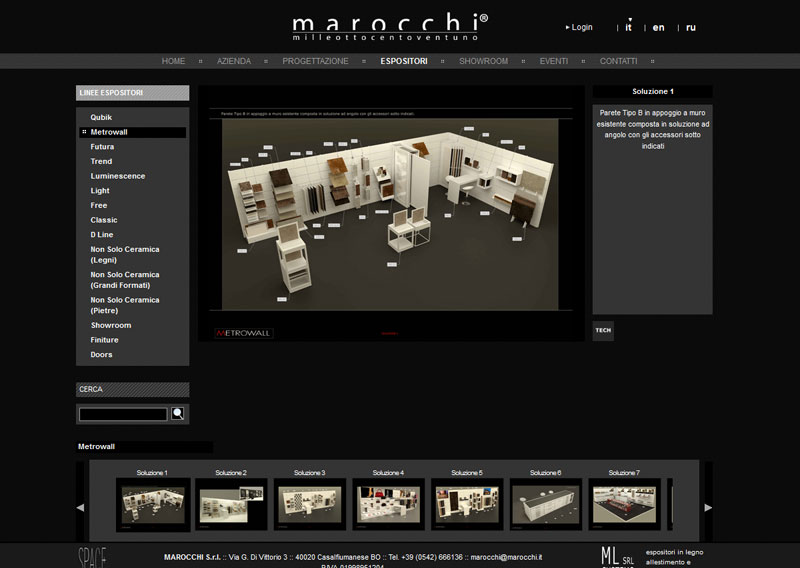Open the Login link
800x568 pixels.
click(x=579, y=27)
